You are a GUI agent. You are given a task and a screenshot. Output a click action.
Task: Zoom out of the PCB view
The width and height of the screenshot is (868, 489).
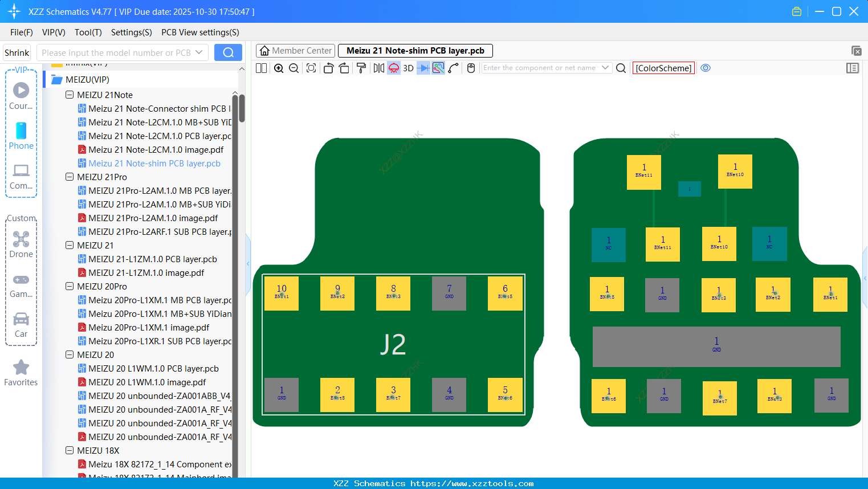tap(294, 68)
